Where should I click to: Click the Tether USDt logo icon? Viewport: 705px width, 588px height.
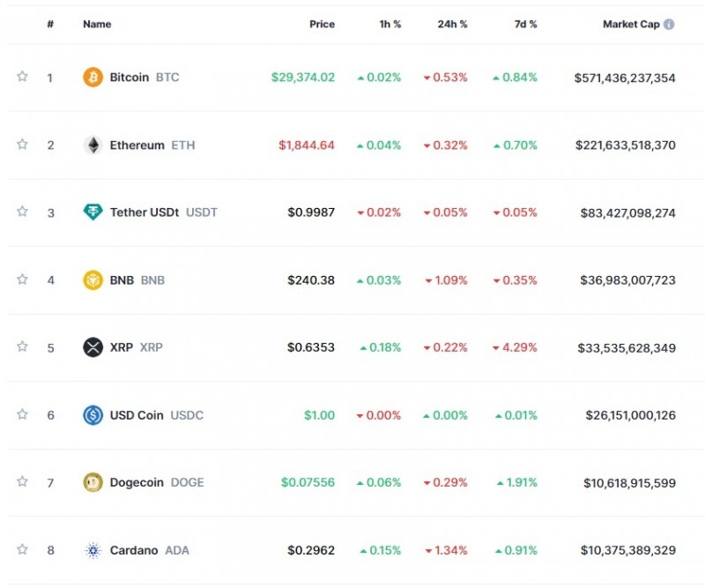point(93,212)
